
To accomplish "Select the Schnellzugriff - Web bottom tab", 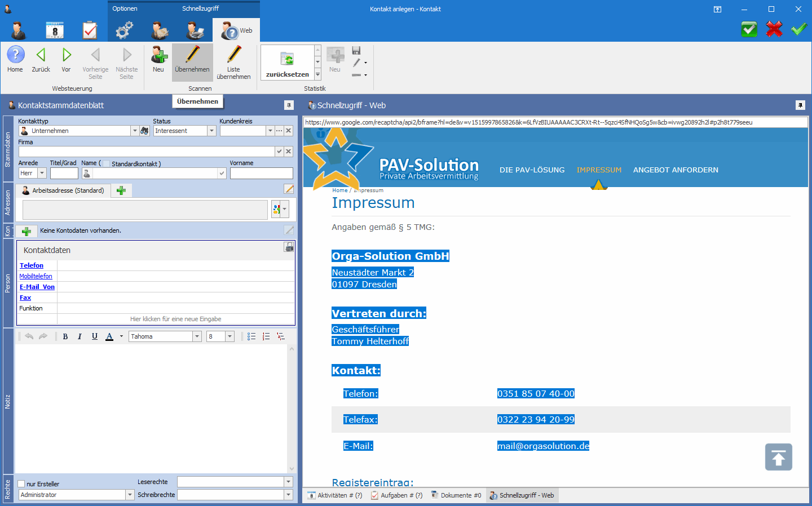I will point(522,495).
